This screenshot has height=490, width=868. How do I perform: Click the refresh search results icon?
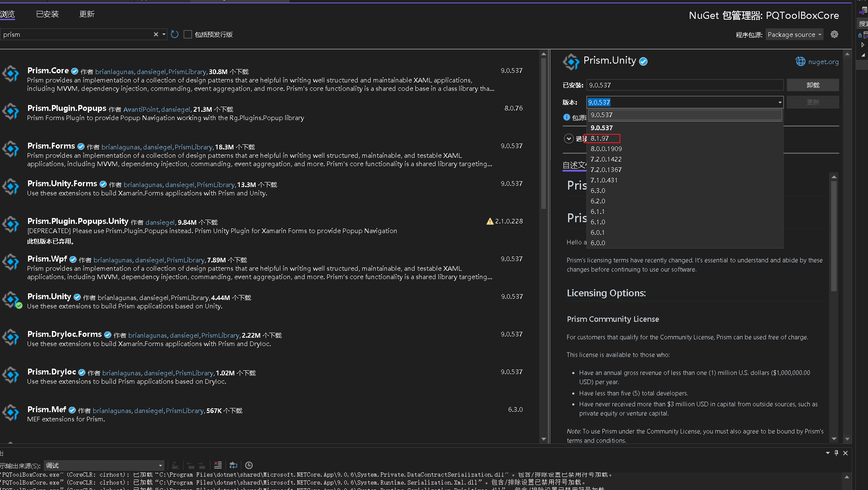click(174, 34)
